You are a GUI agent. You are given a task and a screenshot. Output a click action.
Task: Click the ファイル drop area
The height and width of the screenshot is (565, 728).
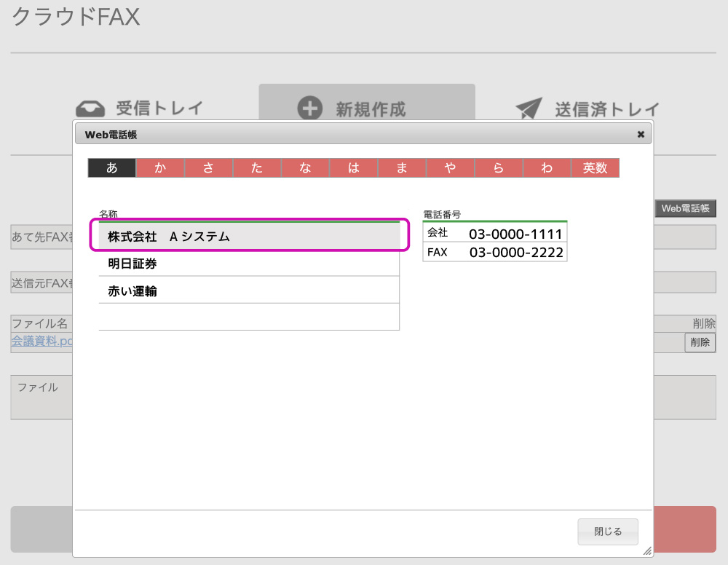[41, 398]
